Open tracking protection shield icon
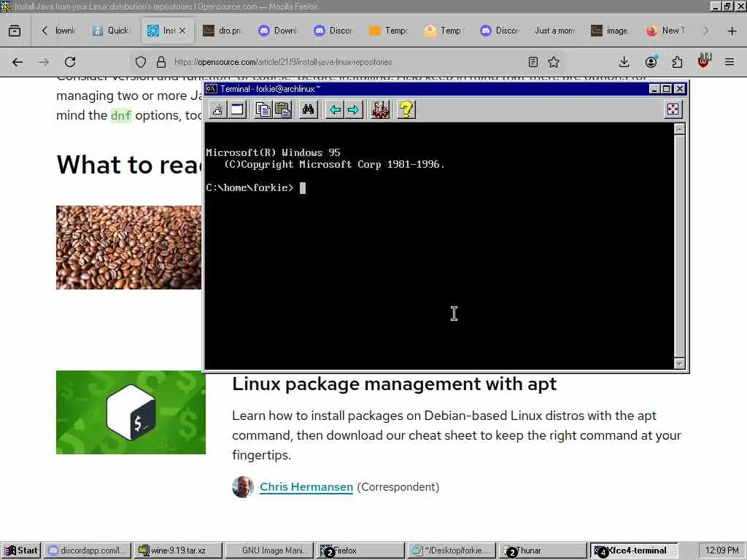The width and height of the screenshot is (747, 560). (141, 62)
